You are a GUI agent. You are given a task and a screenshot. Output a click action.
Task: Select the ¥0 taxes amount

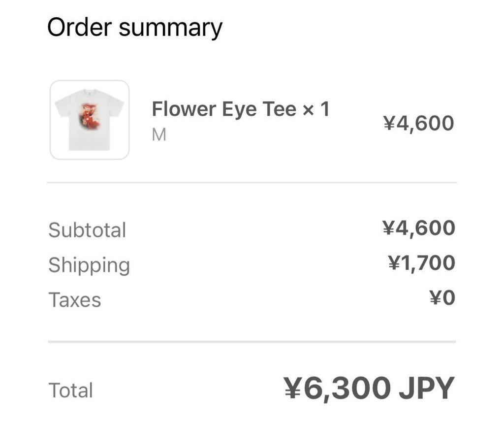coord(442,298)
